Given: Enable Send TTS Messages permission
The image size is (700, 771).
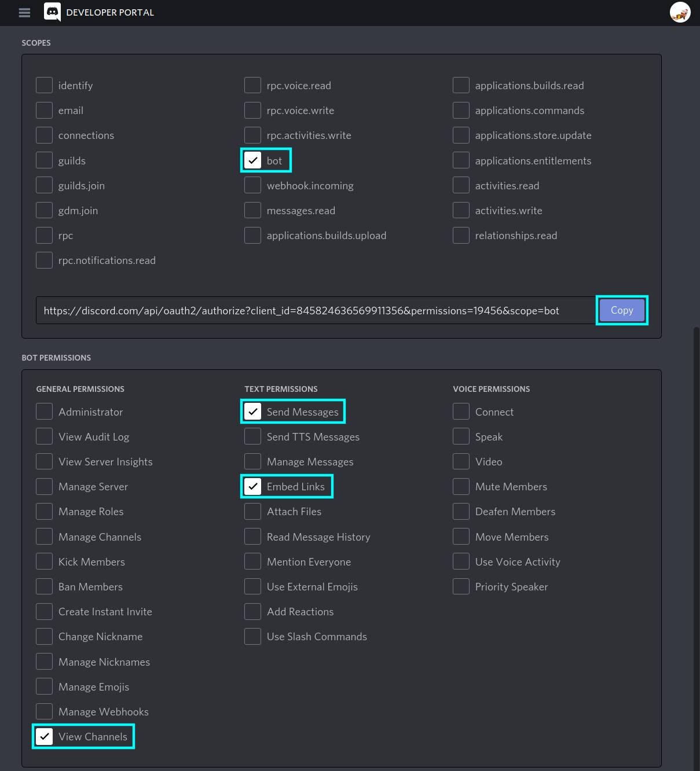Looking at the screenshot, I should (252, 436).
